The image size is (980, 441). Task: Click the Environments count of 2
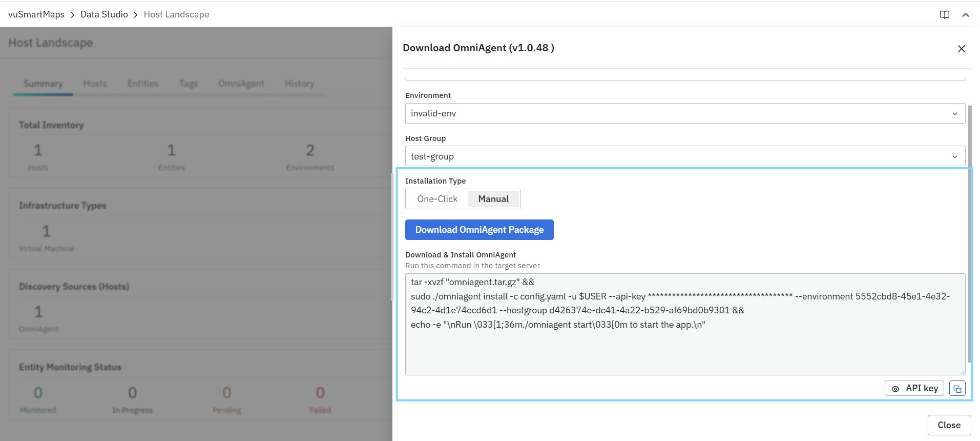310,150
